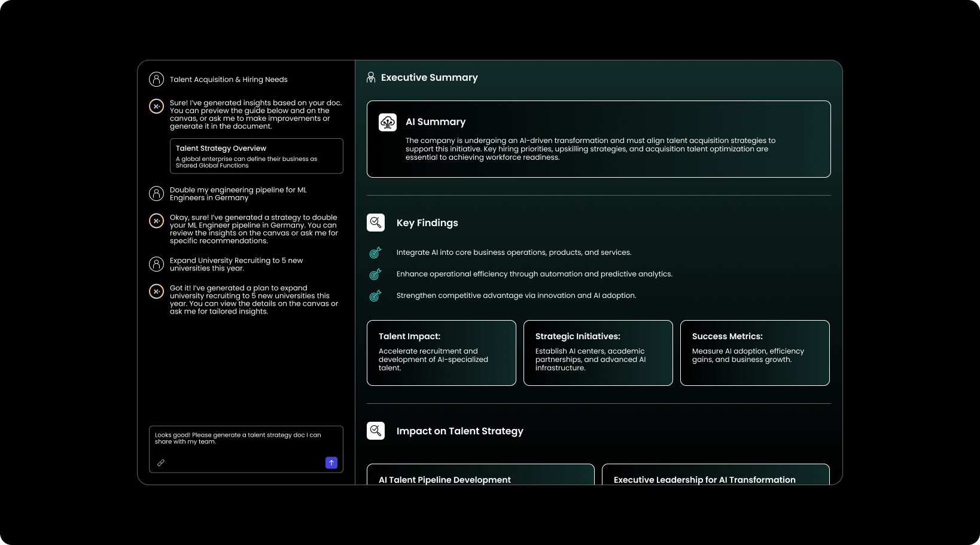The width and height of the screenshot is (980, 545).
Task: Click the user avatar beside the 'Double my engineering pipeline' message
Action: tap(156, 193)
